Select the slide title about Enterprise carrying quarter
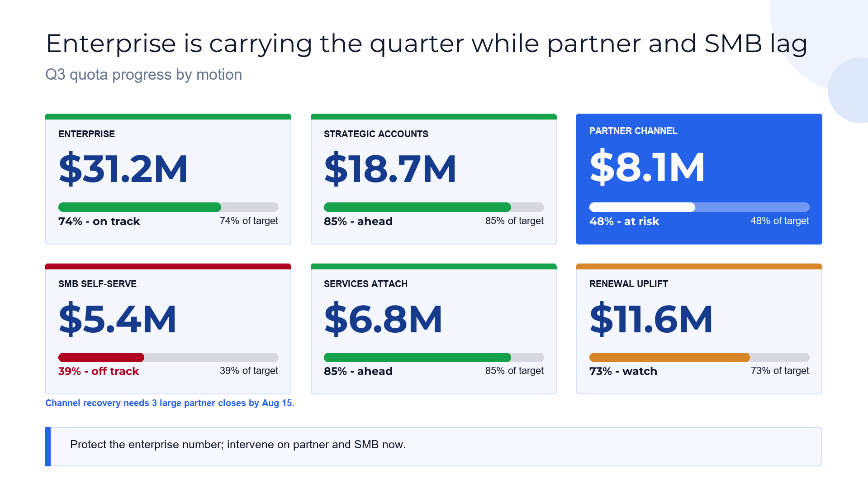 point(427,44)
